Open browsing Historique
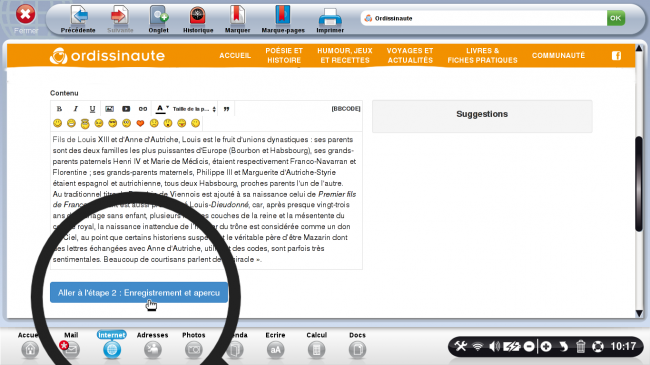The image size is (650, 365). pyautogui.click(x=198, y=19)
